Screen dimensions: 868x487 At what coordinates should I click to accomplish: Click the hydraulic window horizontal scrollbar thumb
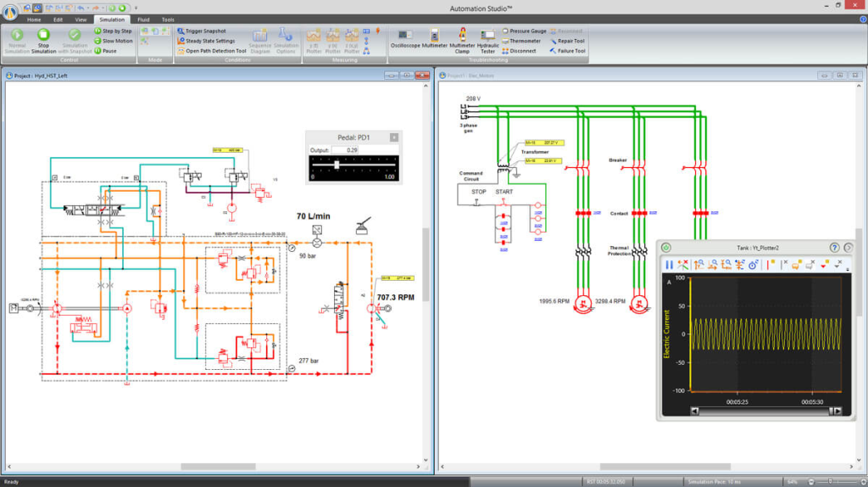(x=218, y=467)
